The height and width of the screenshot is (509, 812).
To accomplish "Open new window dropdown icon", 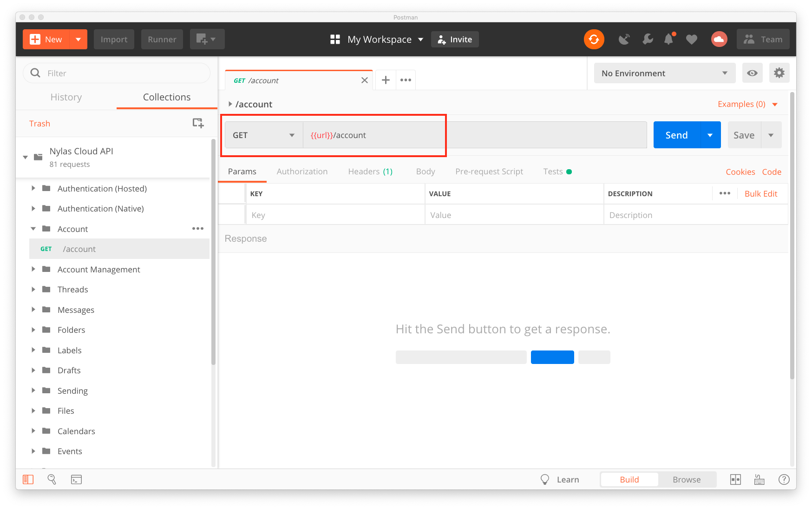I will [207, 40].
